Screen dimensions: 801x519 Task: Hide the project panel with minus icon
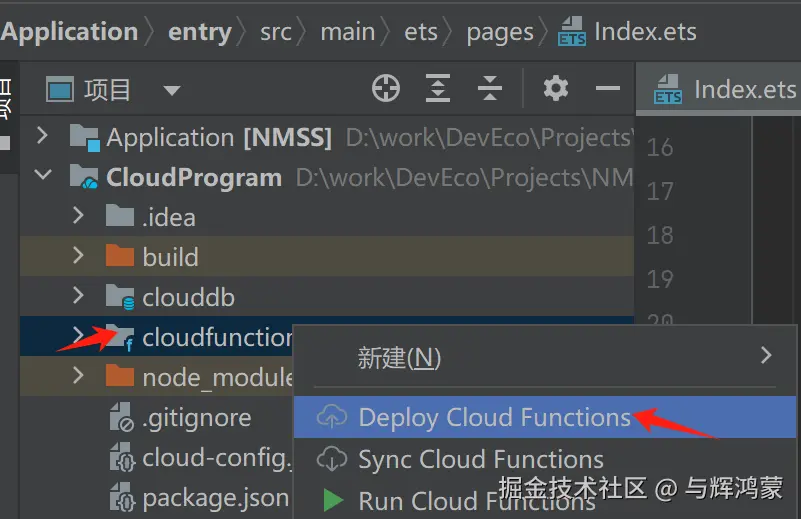click(608, 88)
